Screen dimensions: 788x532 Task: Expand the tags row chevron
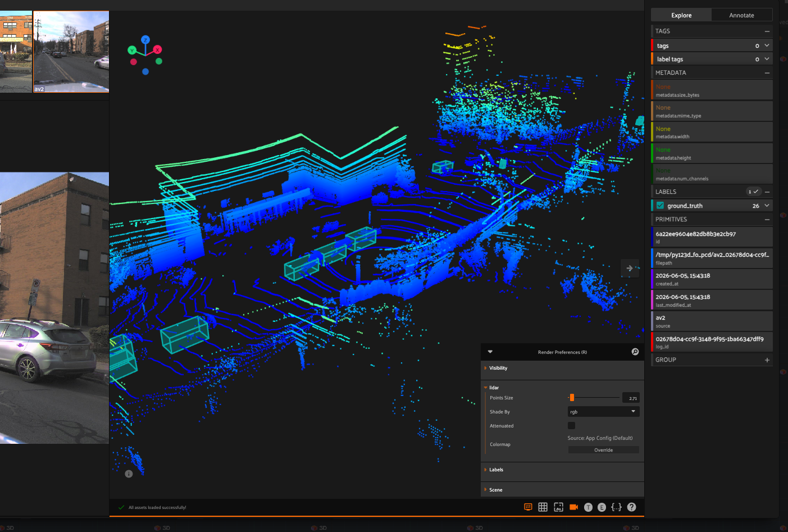tap(767, 46)
